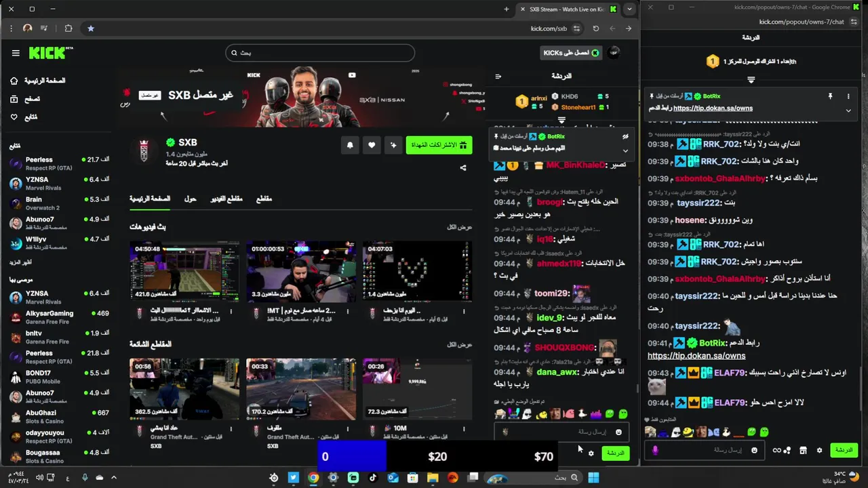Viewport: 868px width, 488px height.
Task: Open the Chrome extensions puzzle icon
Action: coord(68,28)
